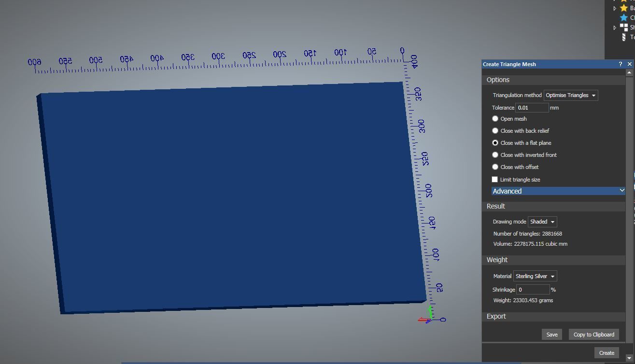Click the blue star tree icon
This screenshot has height=364, width=635.
(624, 18)
